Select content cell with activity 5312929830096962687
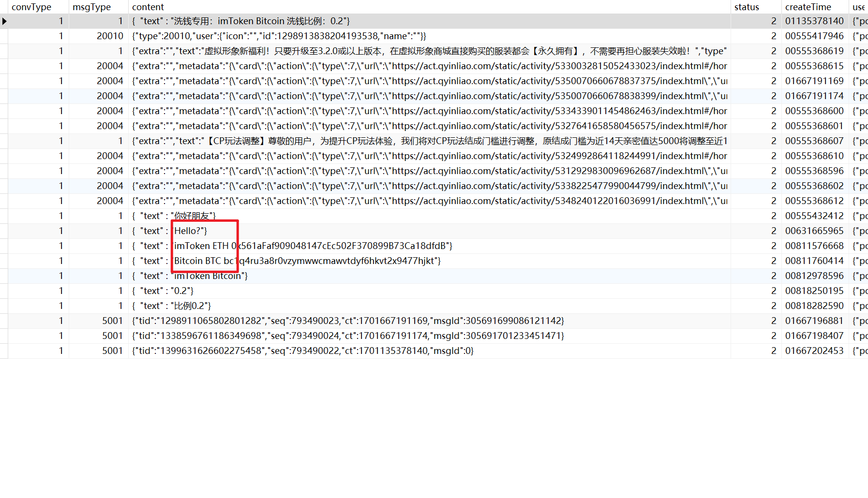This screenshot has width=868, height=498. [x=429, y=171]
